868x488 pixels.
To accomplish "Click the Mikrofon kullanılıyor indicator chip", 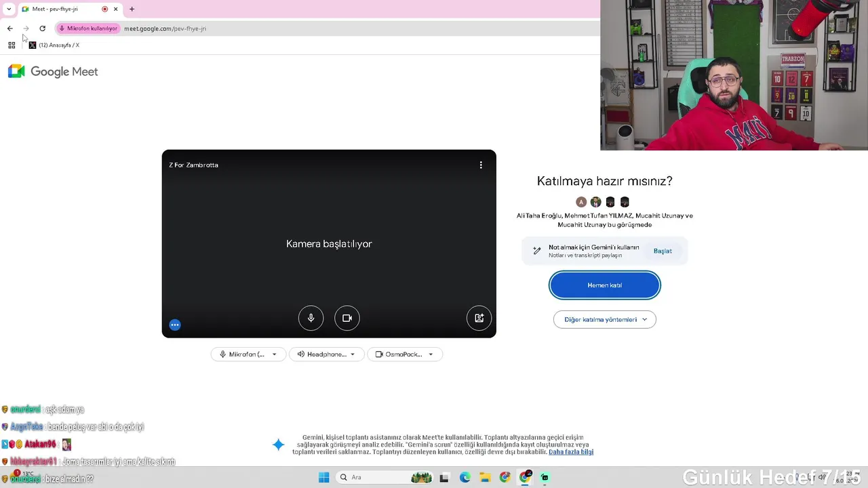I will point(88,28).
